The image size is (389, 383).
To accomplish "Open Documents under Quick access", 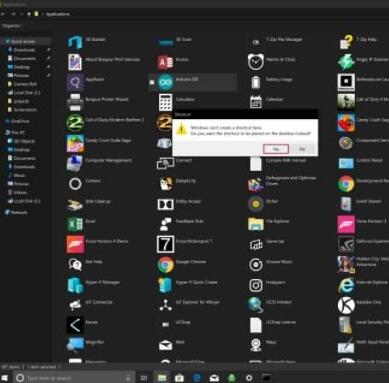I will coord(25,58).
